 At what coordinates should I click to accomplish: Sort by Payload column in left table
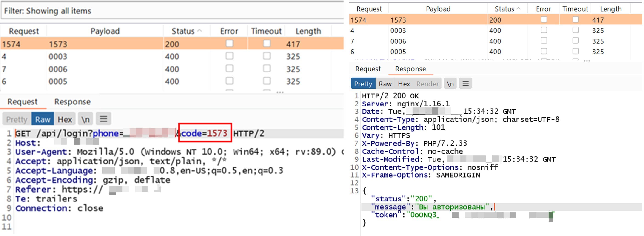(x=105, y=31)
